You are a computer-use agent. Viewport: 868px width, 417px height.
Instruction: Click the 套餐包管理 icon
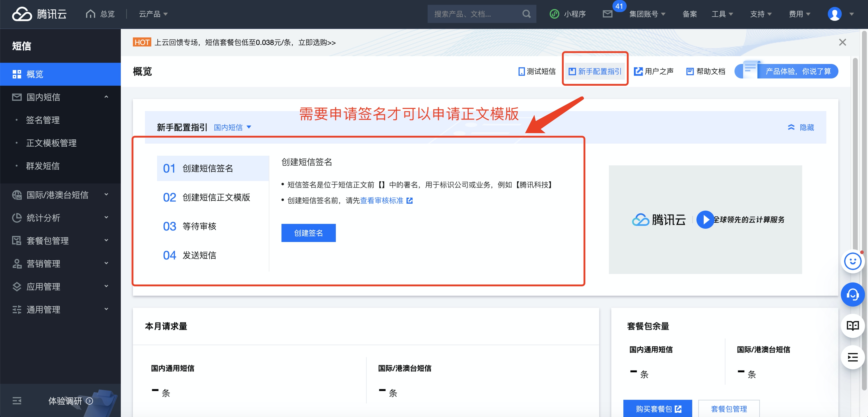pyautogui.click(x=17, y=241)
